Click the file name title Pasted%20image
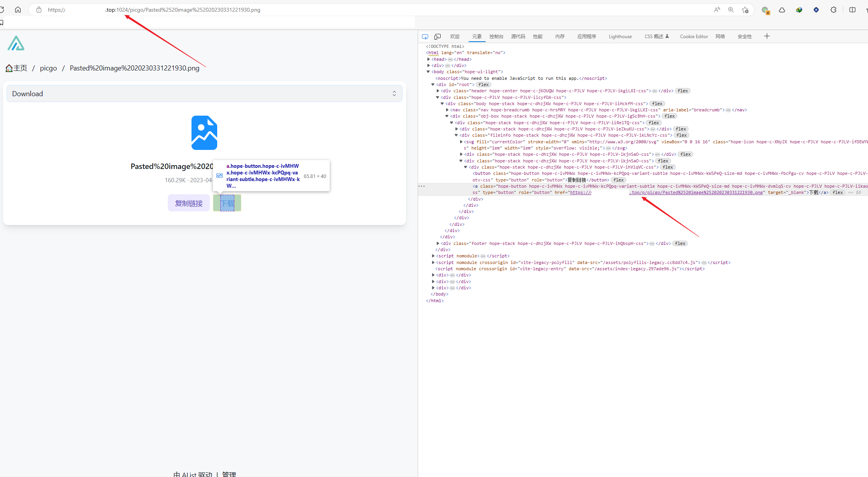The height and width of the screenshot is (477, 868). (x=172, y=166)
